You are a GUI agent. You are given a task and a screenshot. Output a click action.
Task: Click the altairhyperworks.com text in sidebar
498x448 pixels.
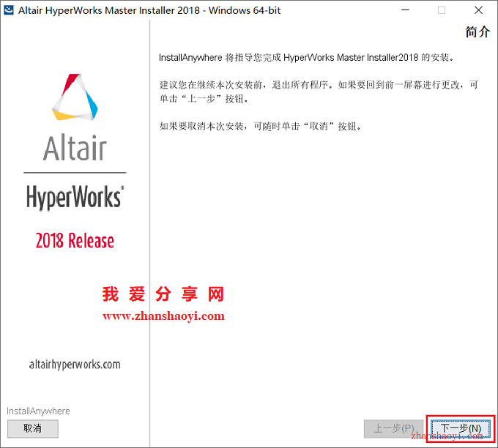pos(75,365)
